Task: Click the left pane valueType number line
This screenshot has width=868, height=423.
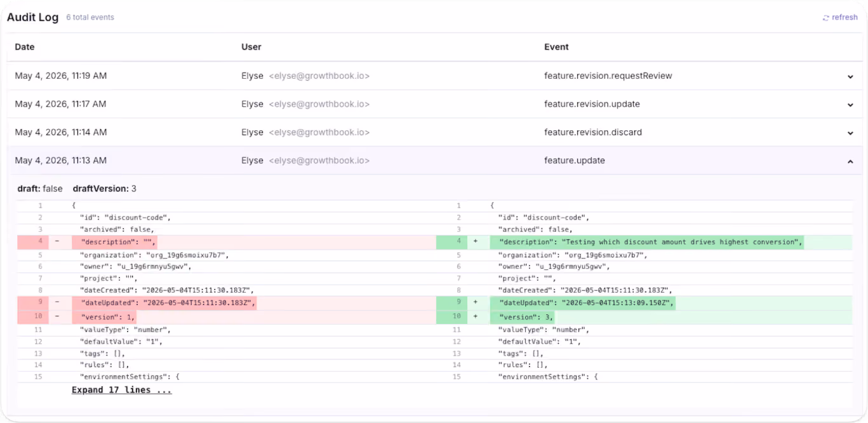Action: coord(125,330)
